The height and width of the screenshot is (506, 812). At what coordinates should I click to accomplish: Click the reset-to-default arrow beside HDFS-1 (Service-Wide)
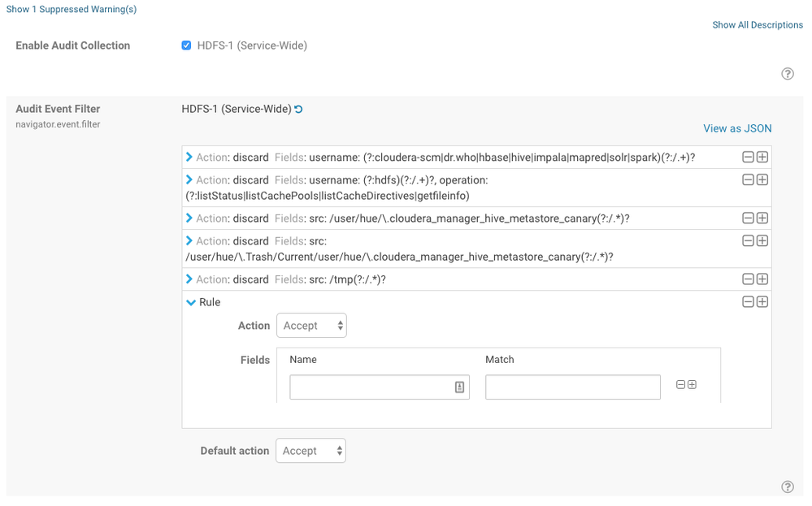[298, 109]
